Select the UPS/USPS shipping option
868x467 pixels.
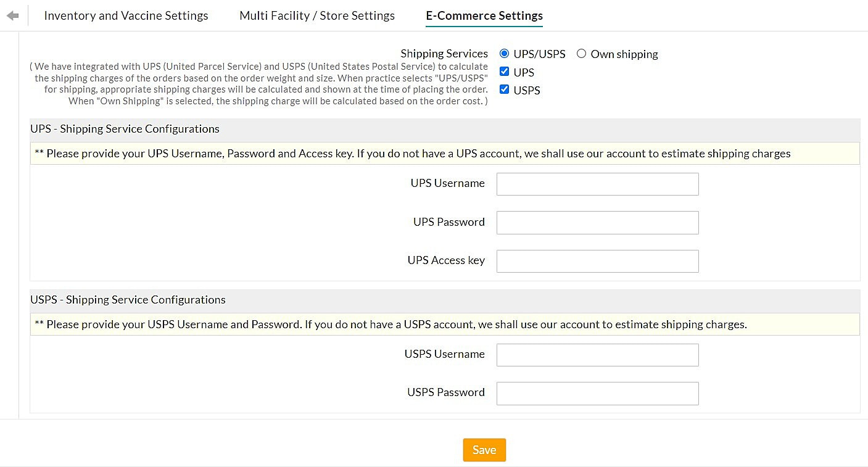coord(504,53)
